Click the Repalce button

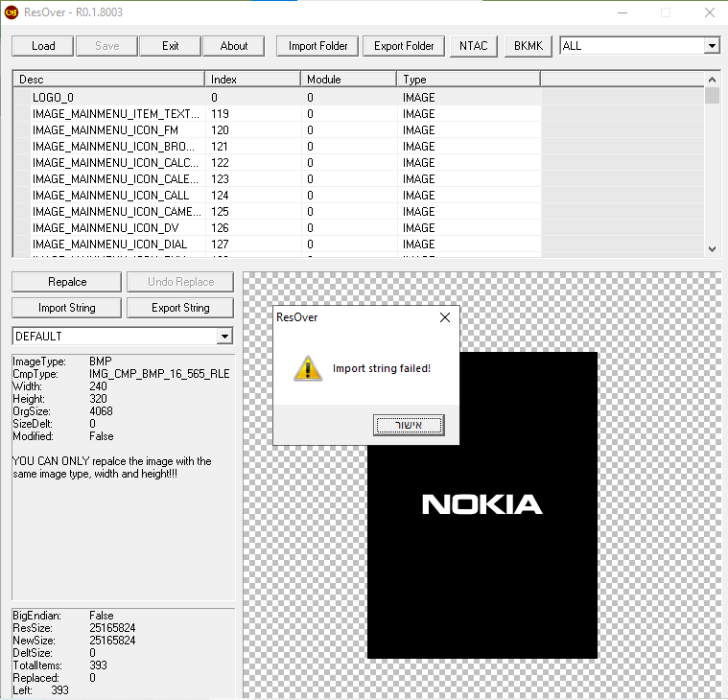coord(67,282)
